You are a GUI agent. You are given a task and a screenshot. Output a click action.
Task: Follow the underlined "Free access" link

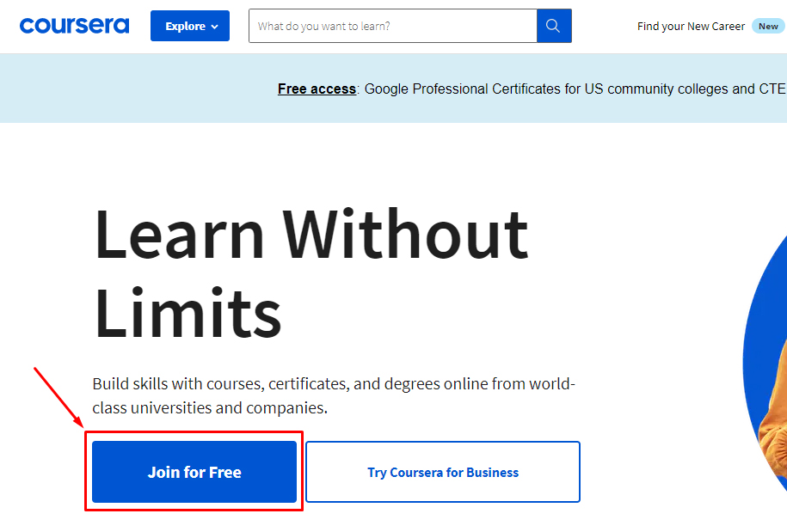coord(317,89)
